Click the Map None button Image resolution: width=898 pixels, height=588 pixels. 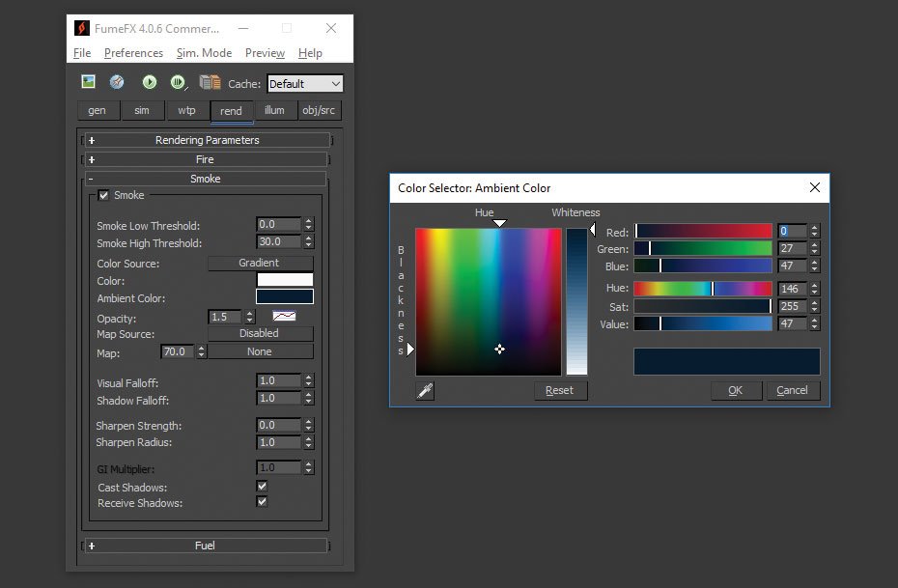(x=261, y=351)
